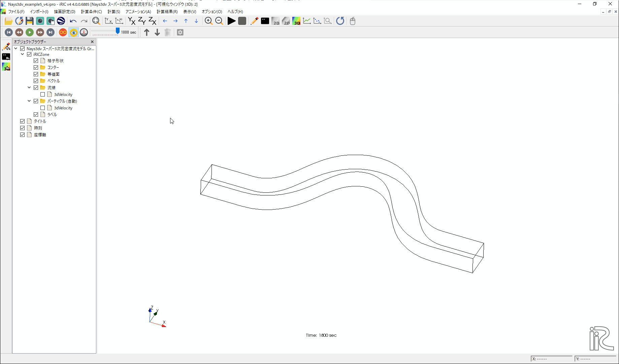Move the view right with the blue arrow
619x364 pixels.
pos(175,21)
